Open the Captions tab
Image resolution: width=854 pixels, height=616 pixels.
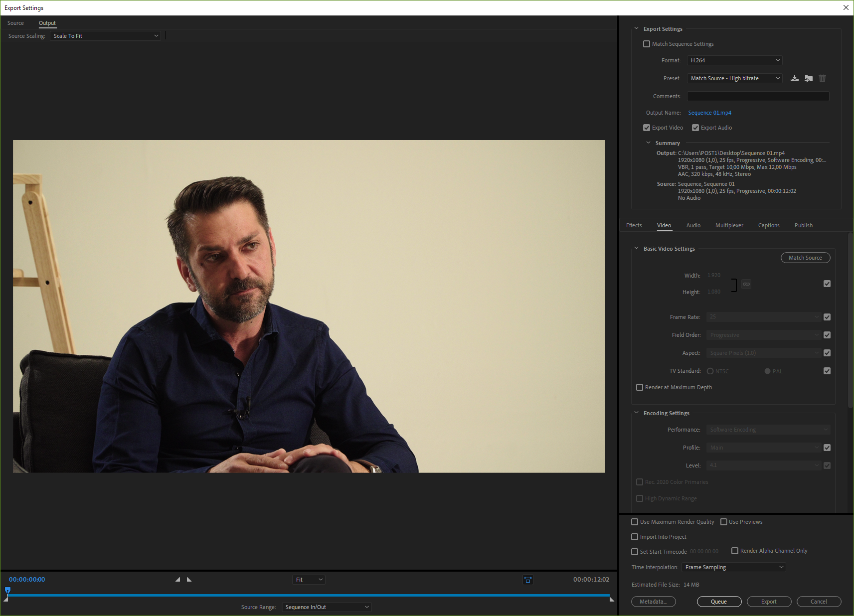pos(769,225)
